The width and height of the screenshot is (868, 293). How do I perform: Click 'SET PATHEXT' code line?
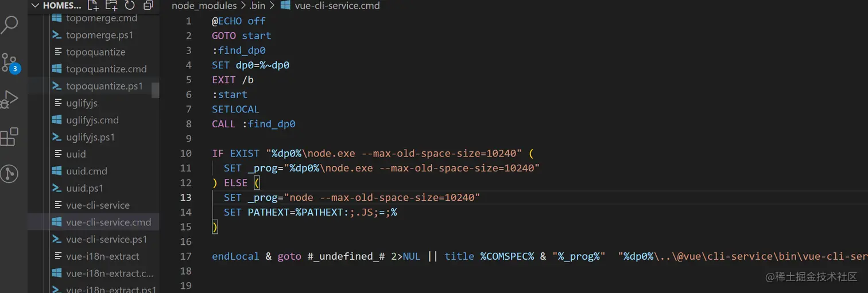(311, 212)
